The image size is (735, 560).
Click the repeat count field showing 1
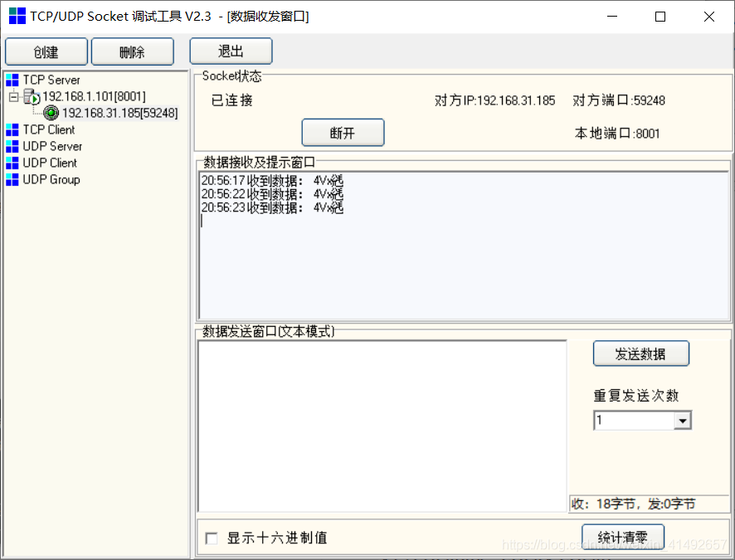coord(635,421)
